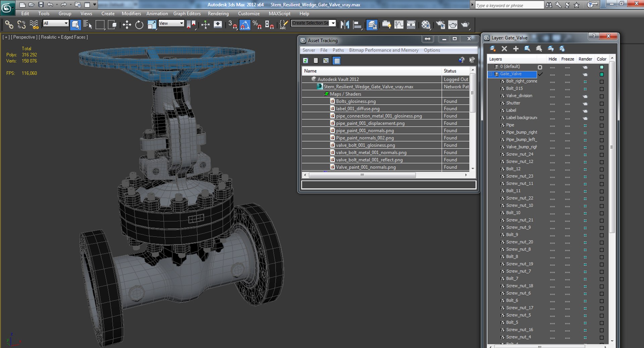Image resolution: width=644 pixels, height=348 pixels.
Task: Click the Rectangular Selection Region tool
Action: coord(100,24)
